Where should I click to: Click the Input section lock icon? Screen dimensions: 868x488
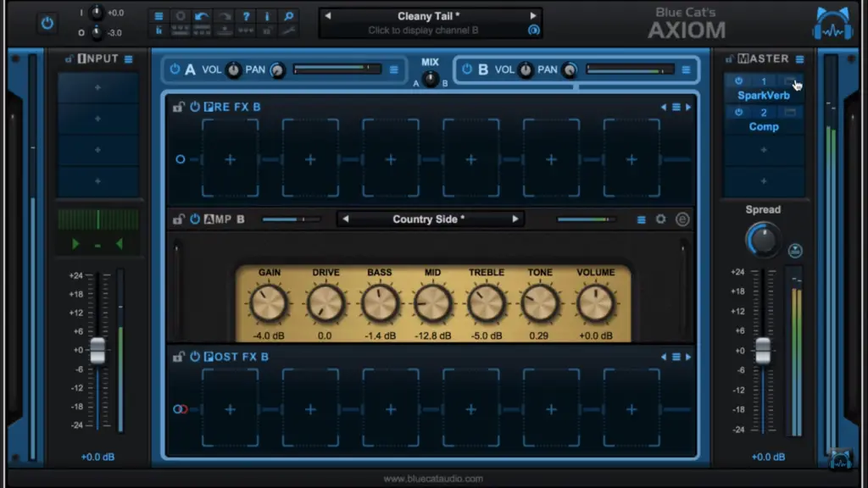69,58
